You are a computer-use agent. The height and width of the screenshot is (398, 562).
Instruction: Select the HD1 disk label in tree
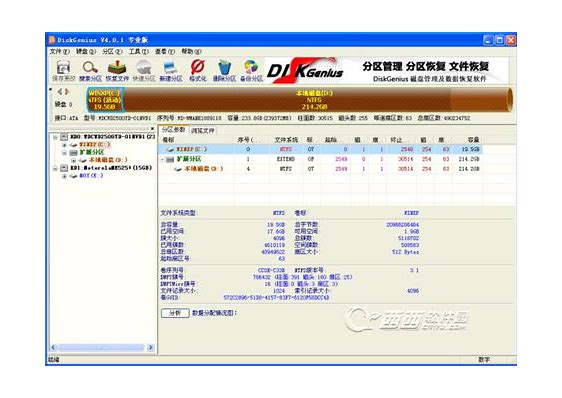tap(111, 168)
